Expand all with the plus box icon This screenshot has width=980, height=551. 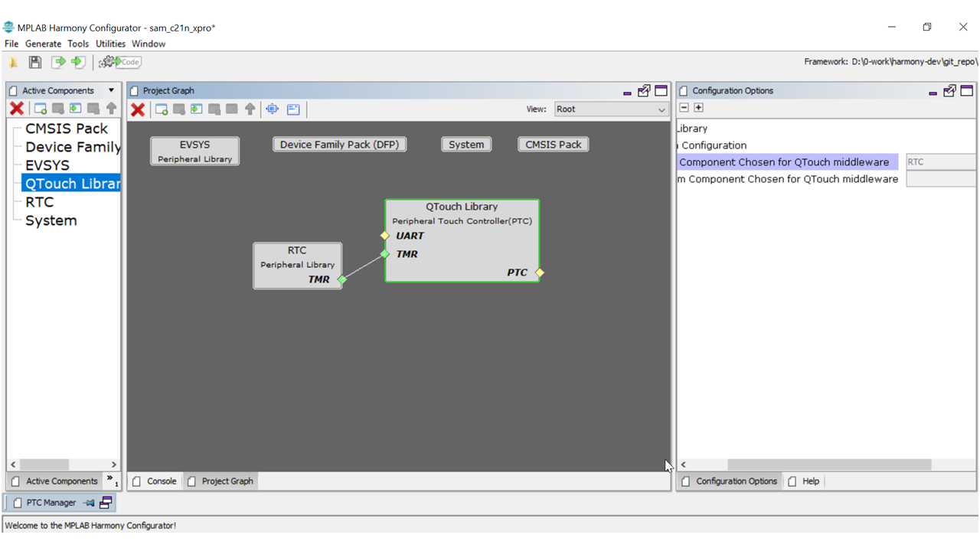click(x=698, y=108)
